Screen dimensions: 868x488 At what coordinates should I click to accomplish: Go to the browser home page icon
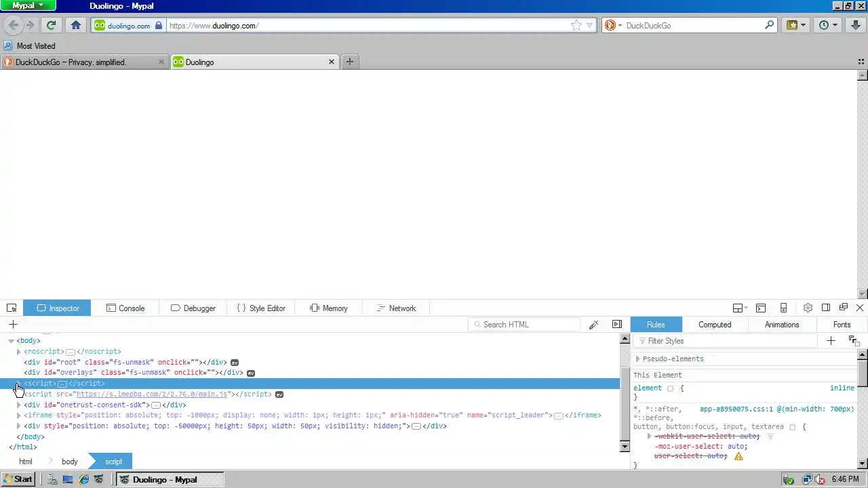pyautogui.click(x=76, y=25)
